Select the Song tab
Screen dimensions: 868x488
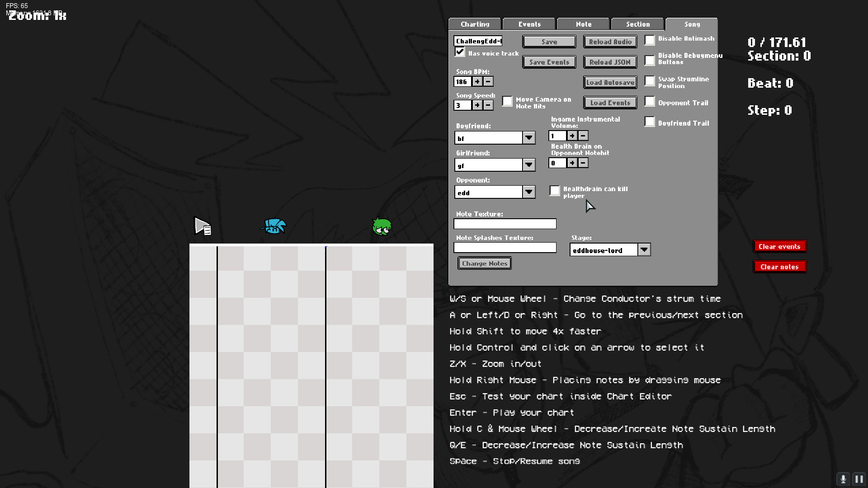[x=692, y=24]
